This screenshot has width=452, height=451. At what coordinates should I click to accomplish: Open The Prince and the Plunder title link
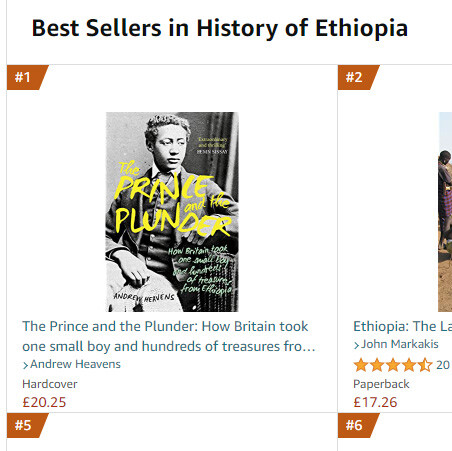[x=169, y=336]
